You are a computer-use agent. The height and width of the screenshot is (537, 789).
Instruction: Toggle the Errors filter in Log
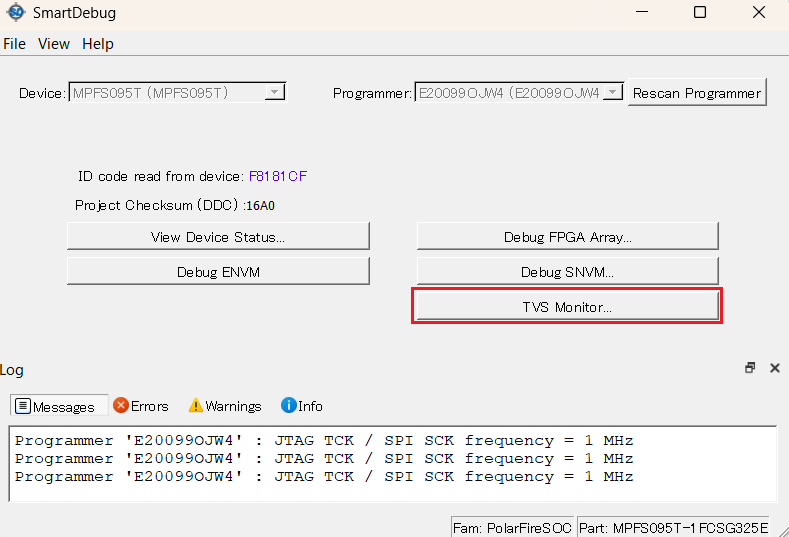[141, 406]
